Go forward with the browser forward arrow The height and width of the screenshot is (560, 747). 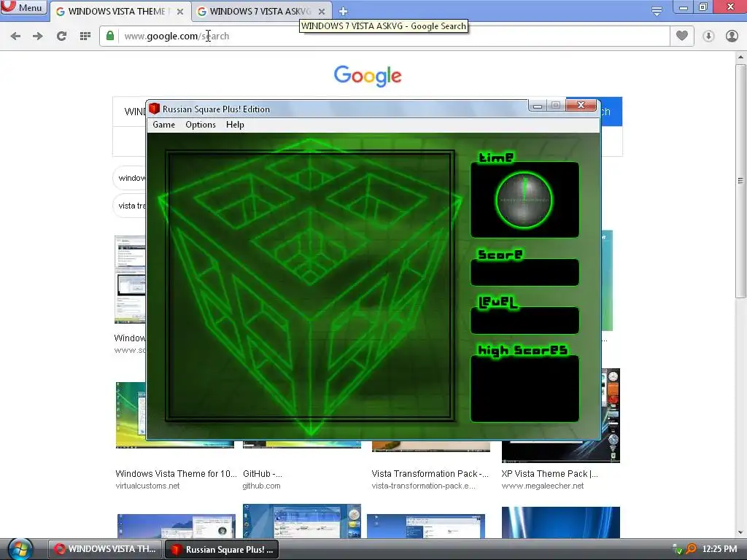click(38, 36)
